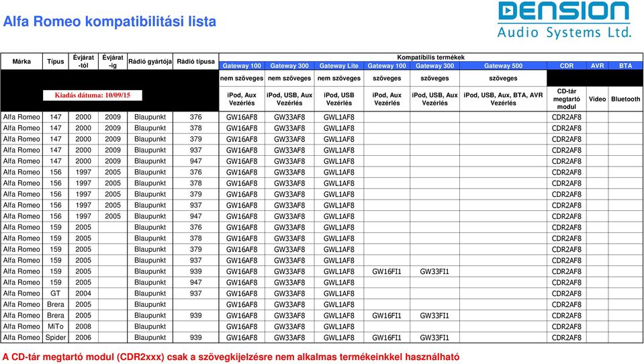Select the red CD-tár megtartó modul footnote

pos(231,357)
